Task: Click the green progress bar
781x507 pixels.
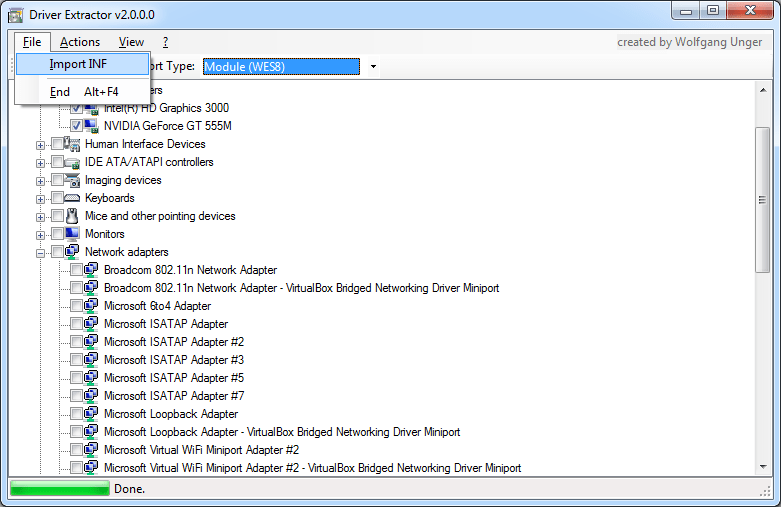Action: tap(60, 489)
